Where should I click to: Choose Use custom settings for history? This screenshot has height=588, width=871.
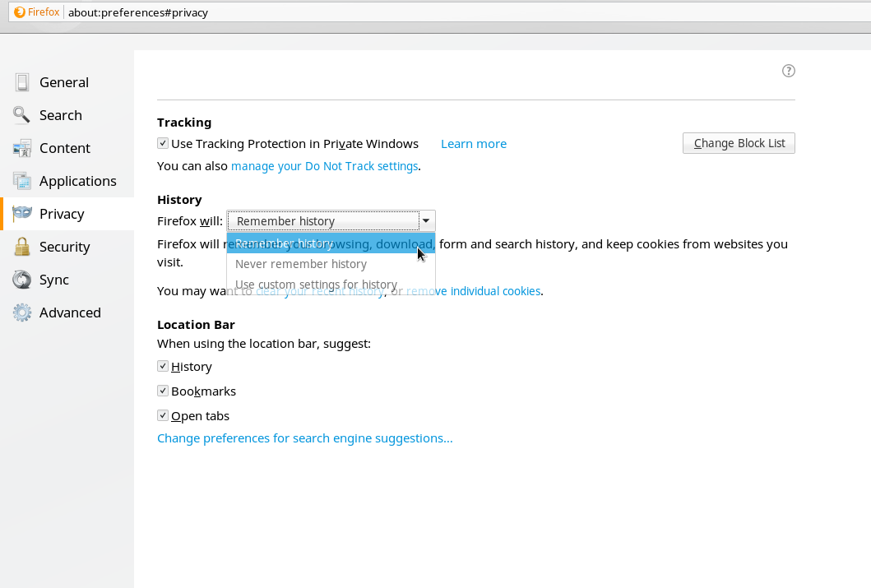tap(331, 285)
